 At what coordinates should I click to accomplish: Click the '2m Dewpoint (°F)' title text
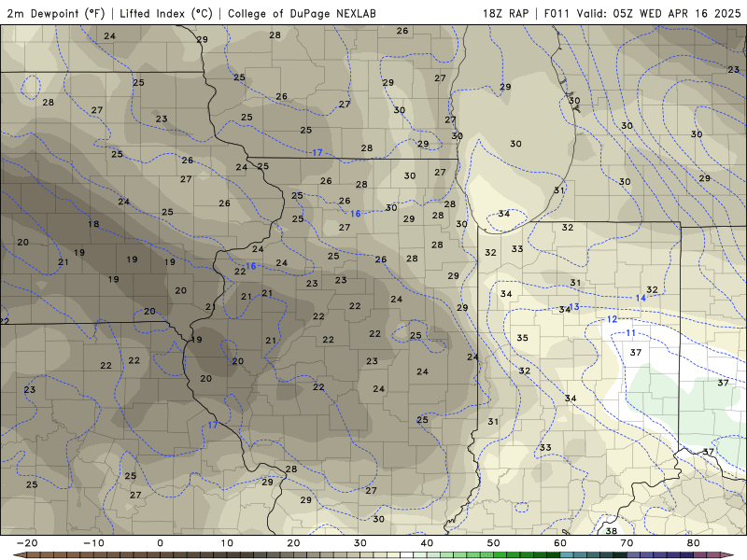click(x=56, y=13)
